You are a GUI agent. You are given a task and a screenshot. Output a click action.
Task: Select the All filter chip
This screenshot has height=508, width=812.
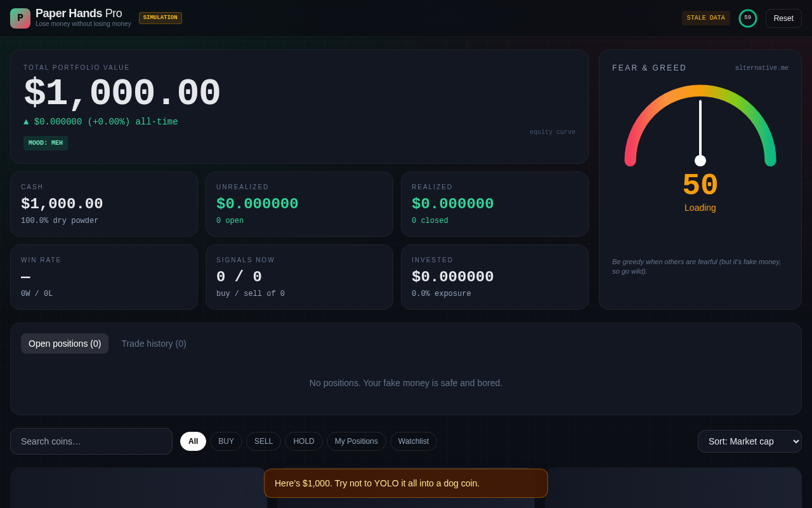pyautogui.click(x=193, y=441)
